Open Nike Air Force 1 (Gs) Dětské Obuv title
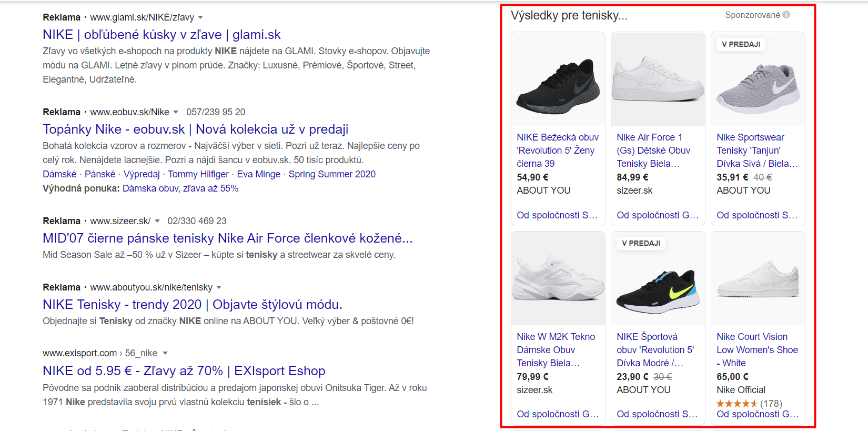The width and height of the screenshot is (868, 431). [x=653, y=151]
